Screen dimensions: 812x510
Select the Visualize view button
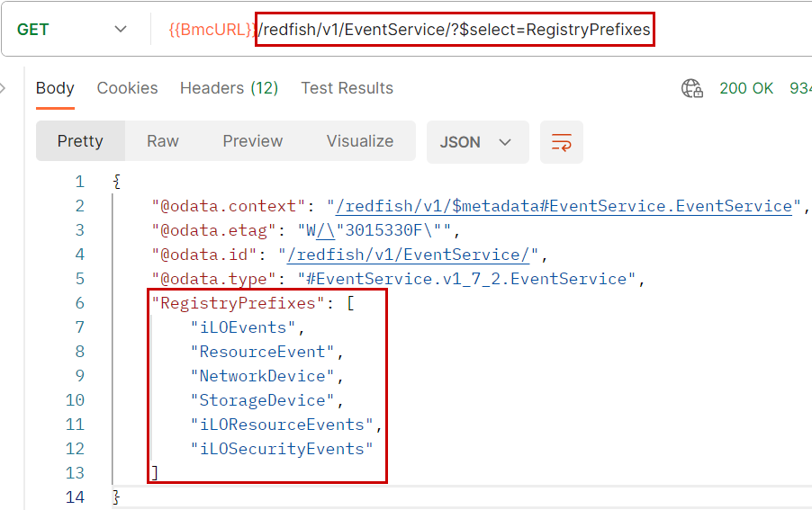click(x=360, y=141)
